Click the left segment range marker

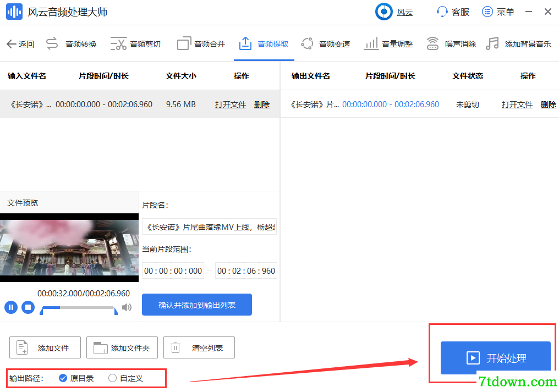click(41, 312)
